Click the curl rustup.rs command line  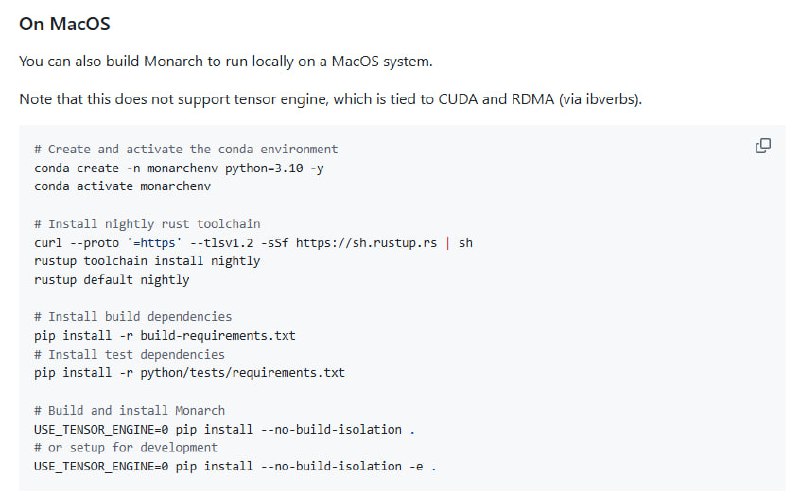click(x=253, y=242)
